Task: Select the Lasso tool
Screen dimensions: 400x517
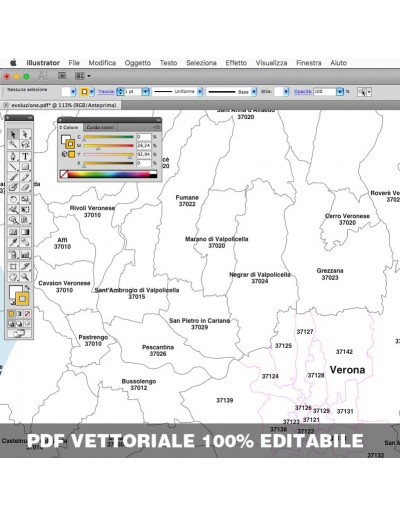Action: (25, 144)
